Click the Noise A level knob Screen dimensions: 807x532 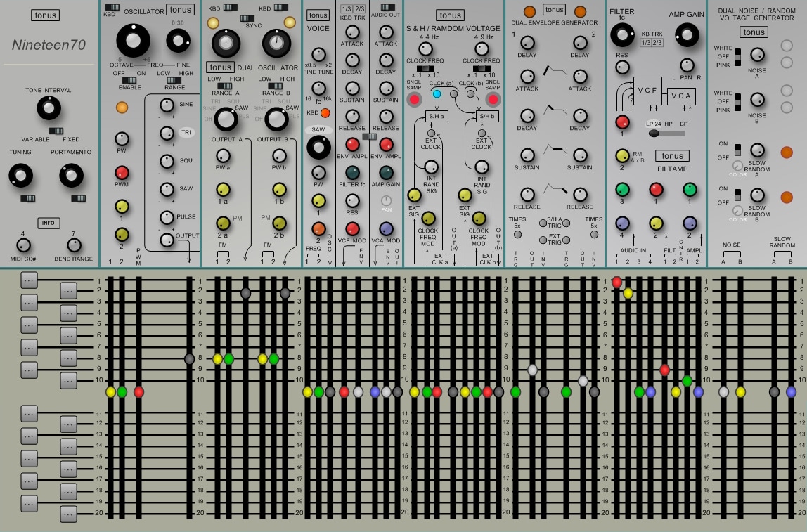[x=757, y=55]
